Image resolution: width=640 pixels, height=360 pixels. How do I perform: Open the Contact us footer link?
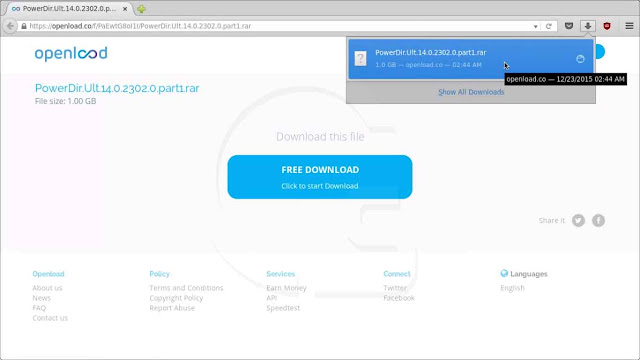pos(50,318)
